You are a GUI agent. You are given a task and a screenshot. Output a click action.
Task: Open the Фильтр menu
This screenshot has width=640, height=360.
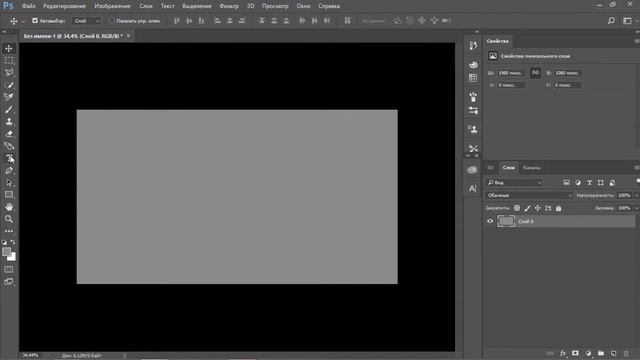[x=229, y=6]
